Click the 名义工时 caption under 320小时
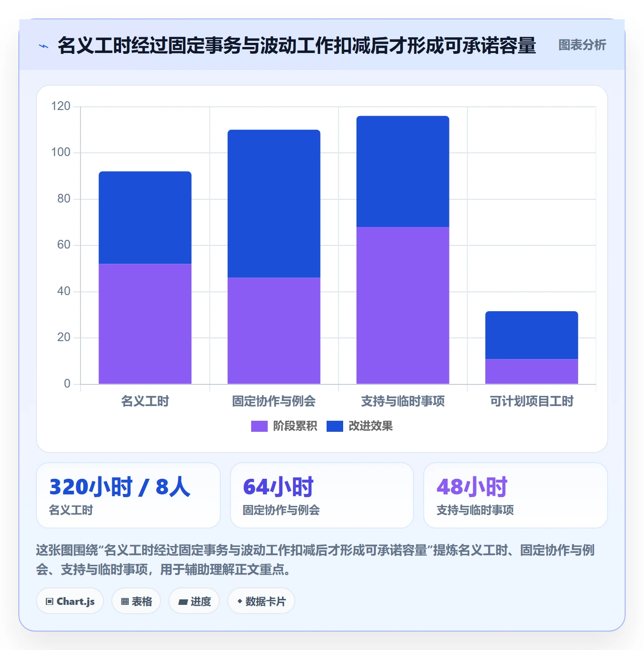Viewport: 644px width, 650px height. 71,510
